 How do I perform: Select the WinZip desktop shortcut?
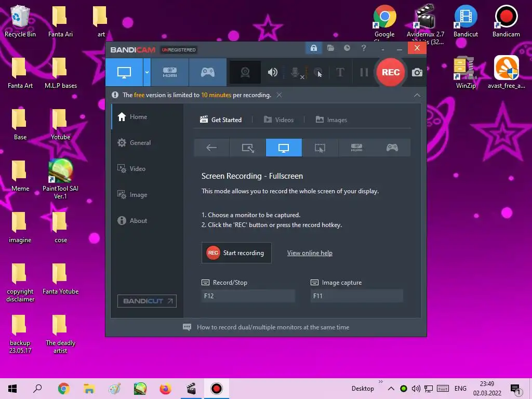(465, 73)
